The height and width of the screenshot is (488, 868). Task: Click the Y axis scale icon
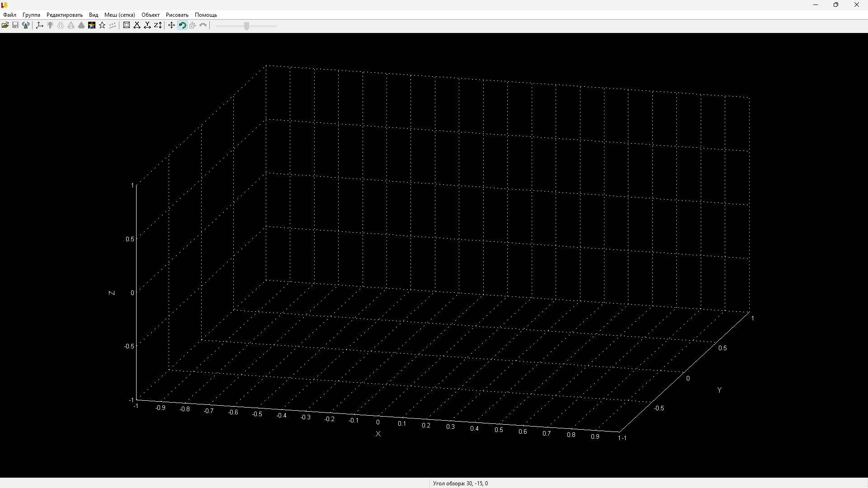147,25
